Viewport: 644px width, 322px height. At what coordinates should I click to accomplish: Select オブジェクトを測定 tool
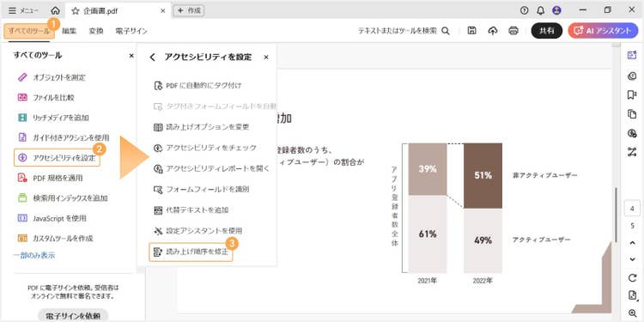coord(52,77)
